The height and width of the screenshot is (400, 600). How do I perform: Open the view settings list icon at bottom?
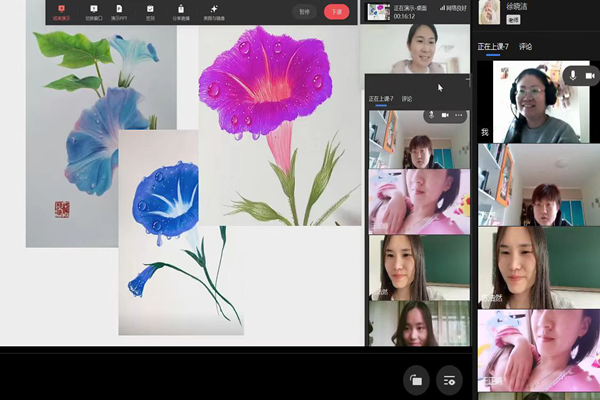click(x=450, y=380)
